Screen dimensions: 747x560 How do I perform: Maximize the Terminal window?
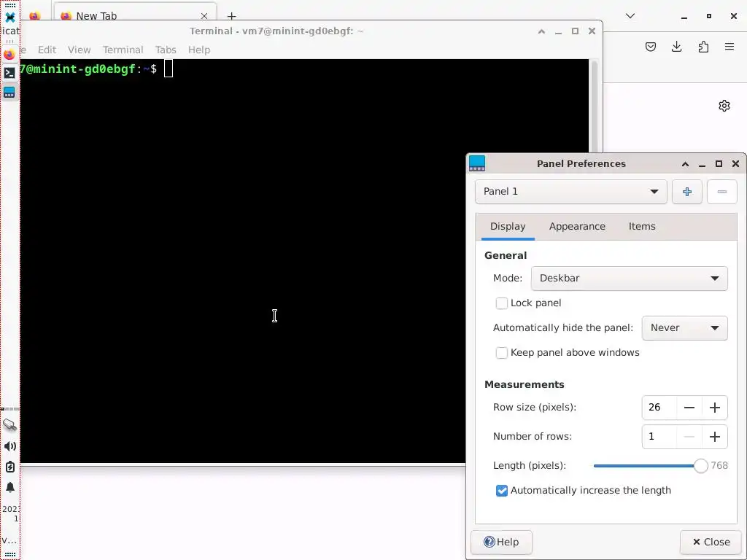575,31
